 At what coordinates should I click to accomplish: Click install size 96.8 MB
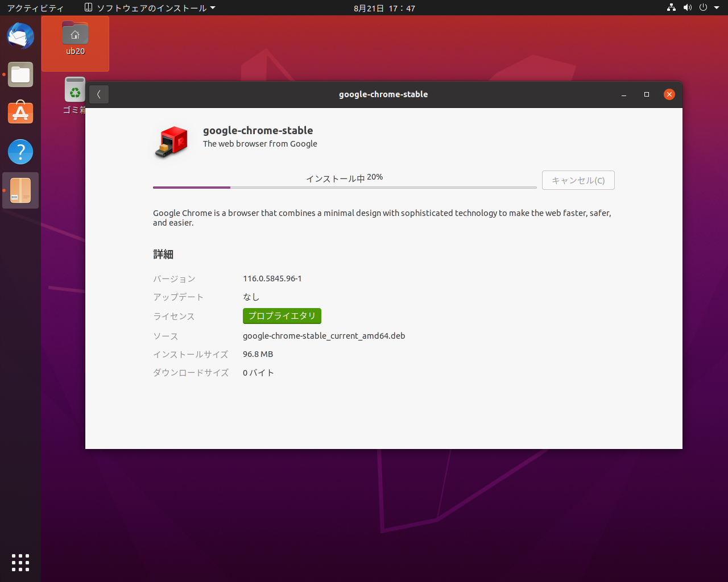[x=258, y=354]
